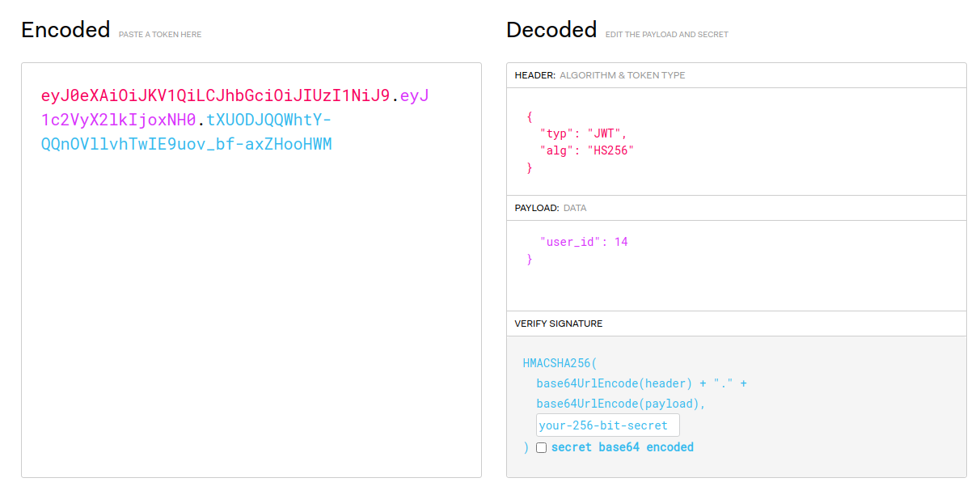Click the HMACSHA256( text in signature panel
The height and width of the screenshot is (495, 980).
560,363
